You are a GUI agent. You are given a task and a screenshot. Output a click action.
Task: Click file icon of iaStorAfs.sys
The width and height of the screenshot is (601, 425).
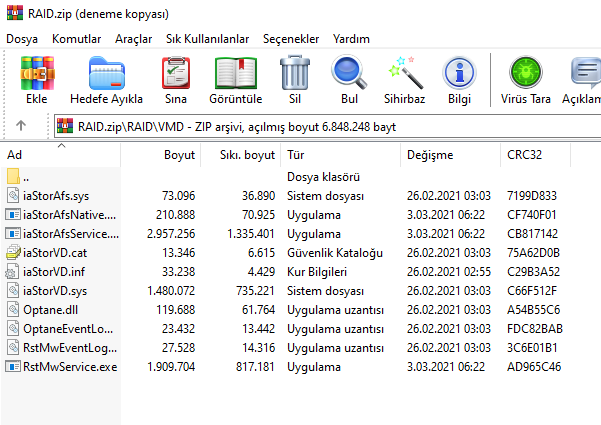pyautogui.click(x=13, y=195)
